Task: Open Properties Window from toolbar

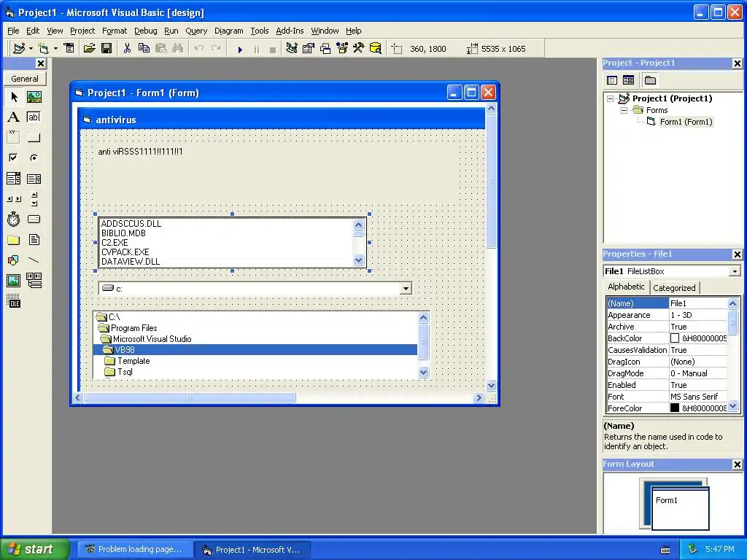Action: point(309,49)
